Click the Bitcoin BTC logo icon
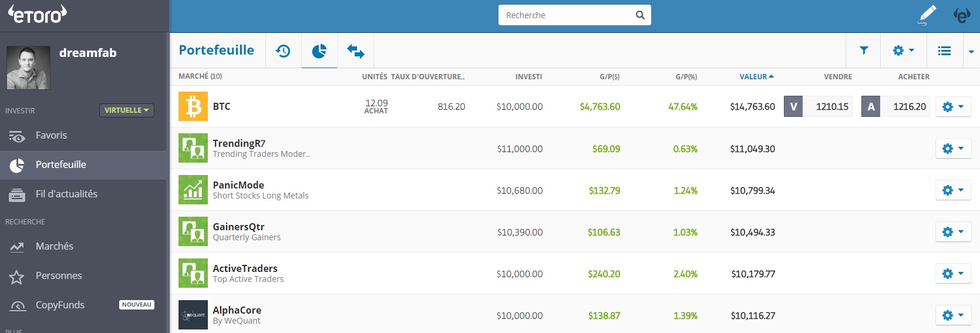This screenshot has width=980, height=333. click(x=193, y=106)
